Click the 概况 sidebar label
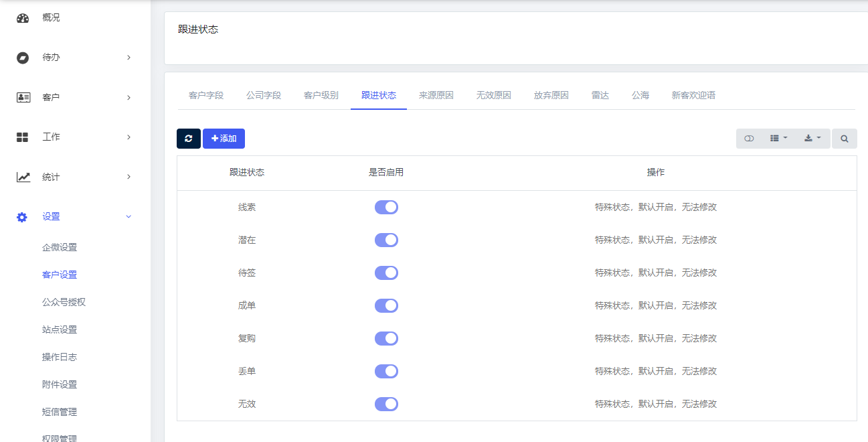The image size is (868, 442). (51, 17)
